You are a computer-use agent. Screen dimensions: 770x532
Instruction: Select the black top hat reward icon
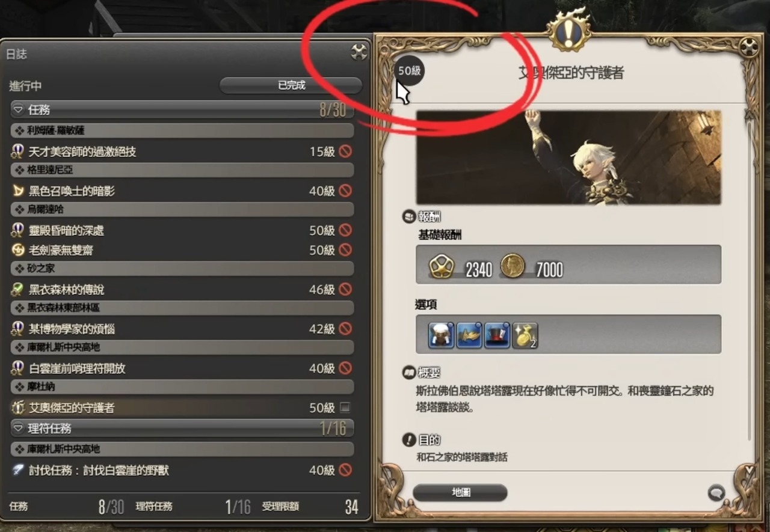[x=497, y=335]
